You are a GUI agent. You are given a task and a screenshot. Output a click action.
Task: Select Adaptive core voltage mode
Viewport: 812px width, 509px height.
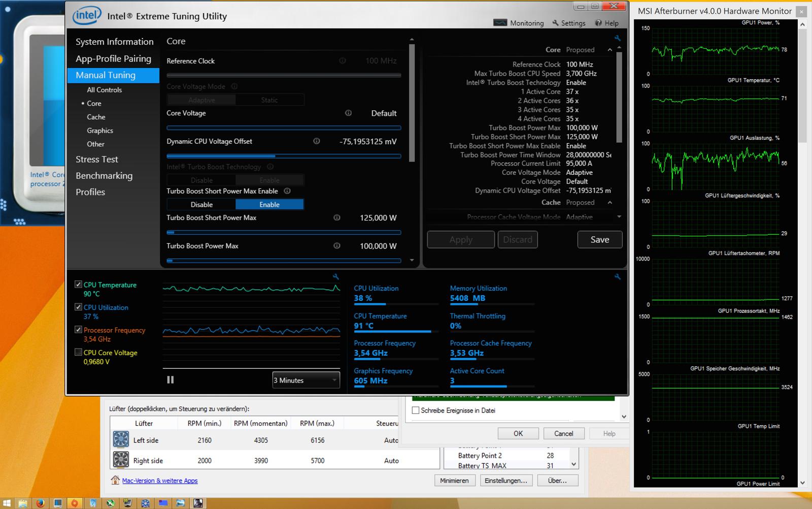pyautogui.click(x=201, y=100)
